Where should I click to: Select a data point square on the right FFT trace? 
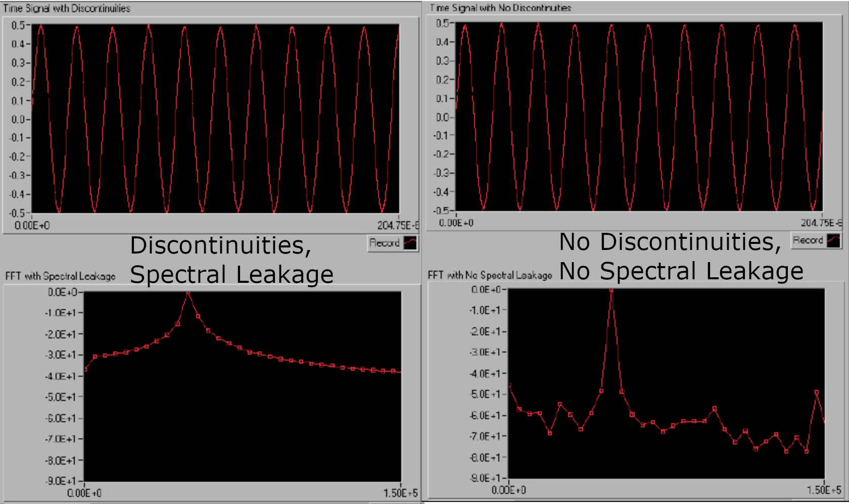click(715, 409)
